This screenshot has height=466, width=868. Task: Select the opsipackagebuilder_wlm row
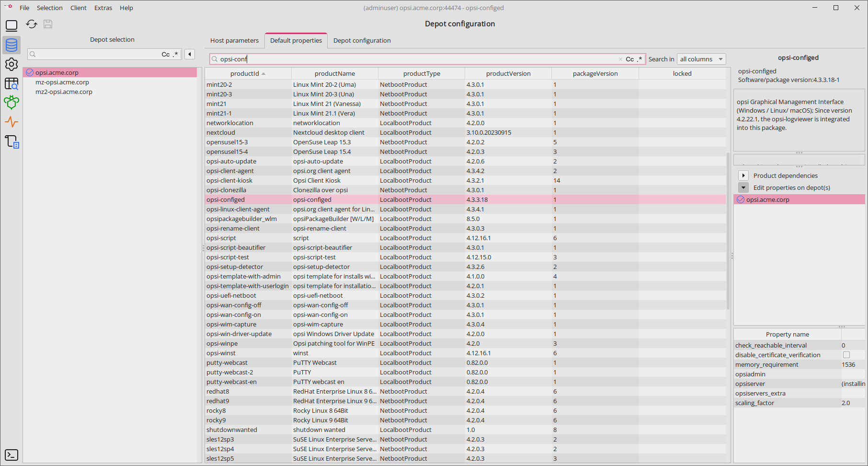point(465,219)
